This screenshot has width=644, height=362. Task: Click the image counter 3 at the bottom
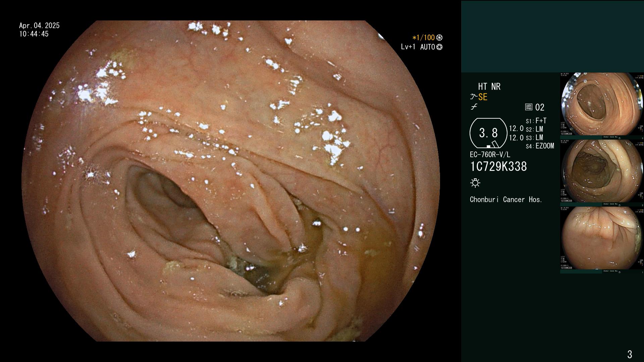pyautogui.click(x=630, y=354)
